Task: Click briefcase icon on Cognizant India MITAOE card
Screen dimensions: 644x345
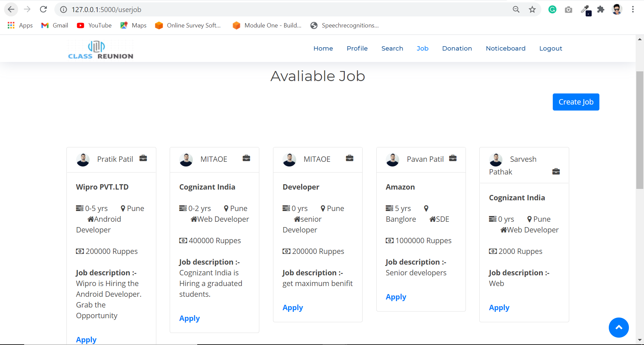Action: coord(247,158)
